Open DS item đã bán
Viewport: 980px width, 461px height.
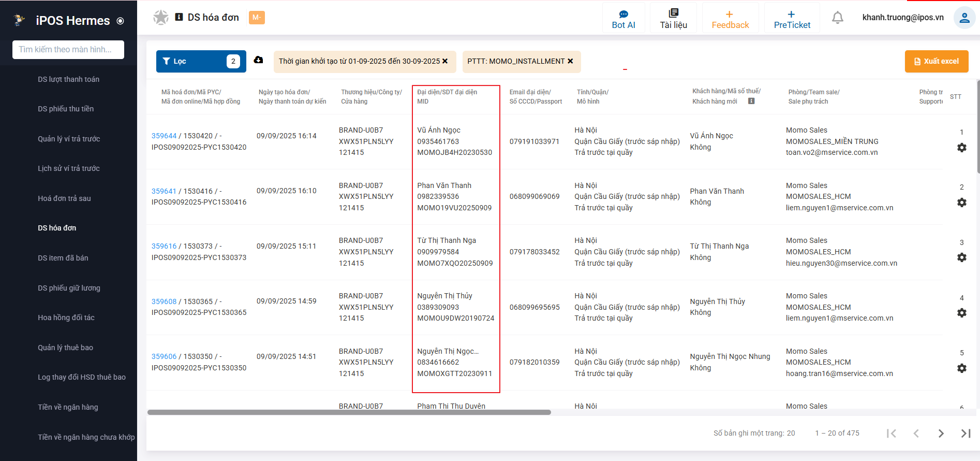point(63,258)
